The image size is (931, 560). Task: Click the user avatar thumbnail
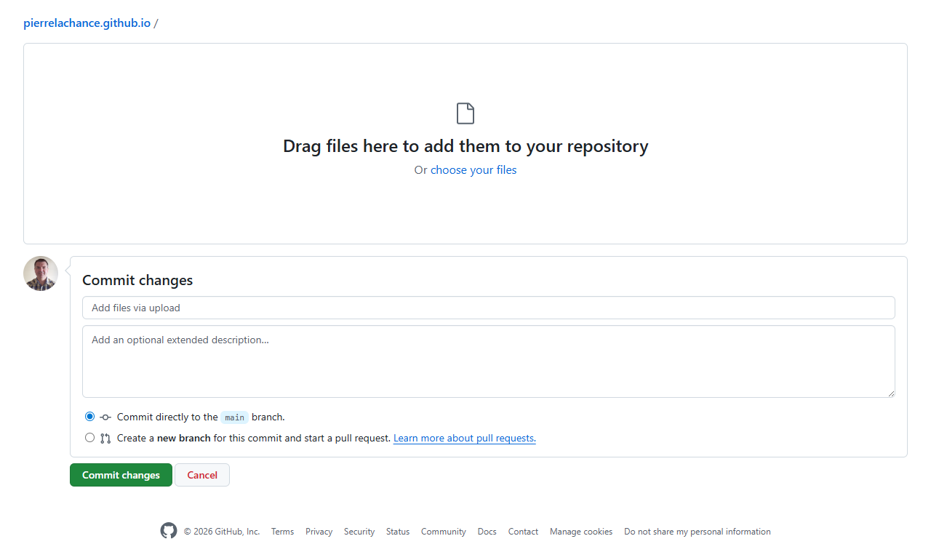tap(41, 273)
